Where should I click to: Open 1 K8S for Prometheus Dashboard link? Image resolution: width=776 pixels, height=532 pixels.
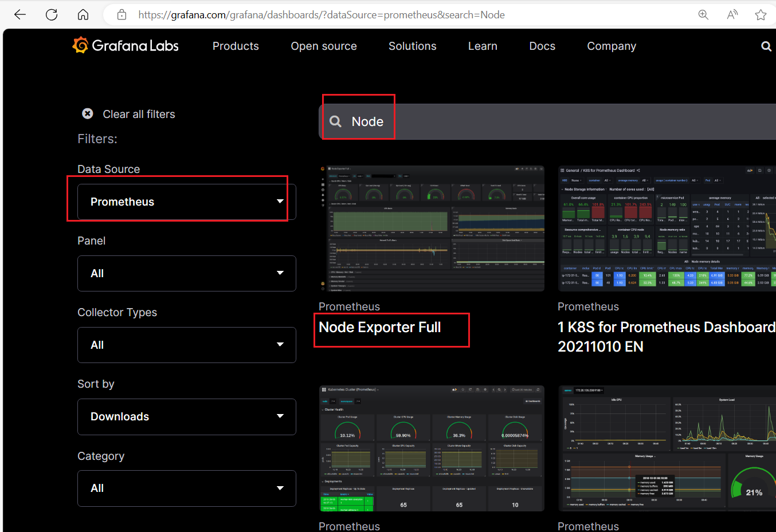[667, 337]
